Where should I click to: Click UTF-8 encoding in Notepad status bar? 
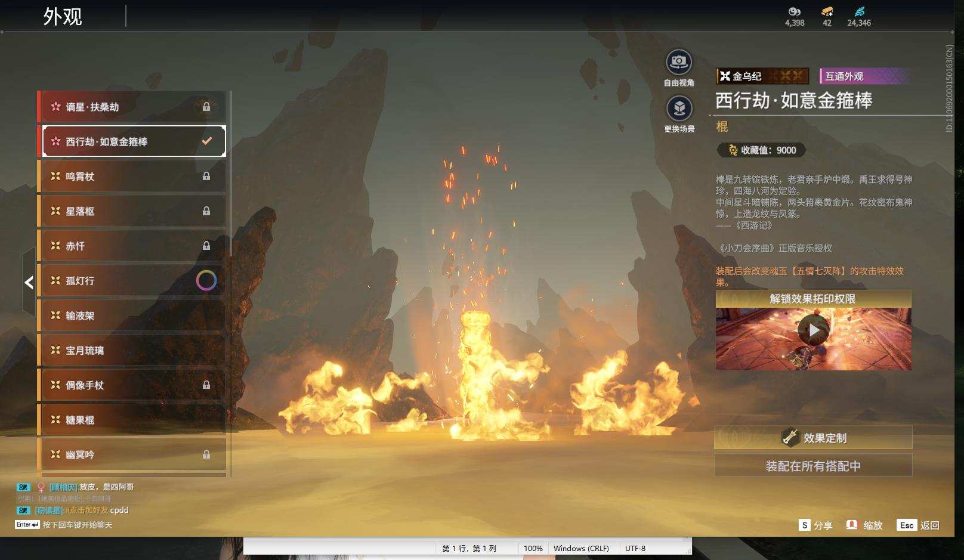635,548
